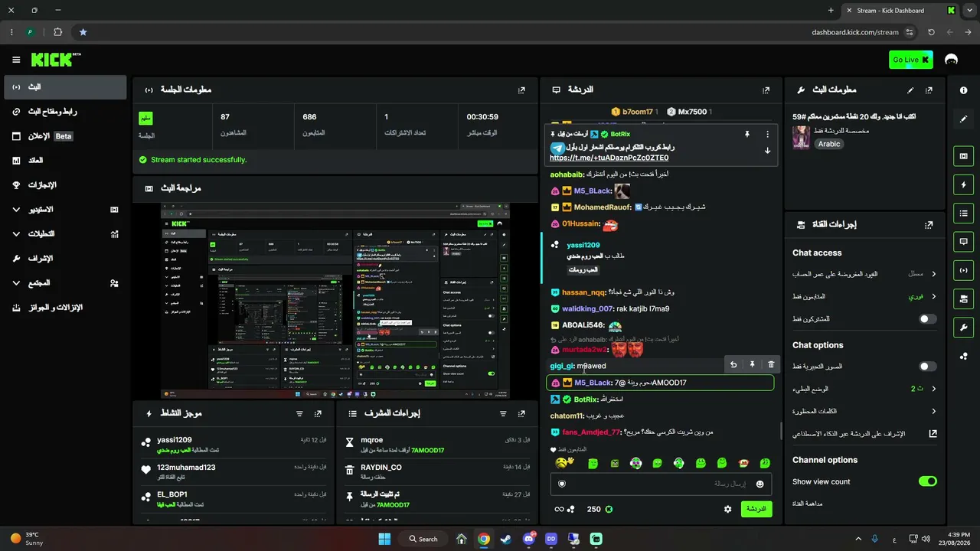
Task: Open the account age restriction chevron
Action: pos(933,273)
